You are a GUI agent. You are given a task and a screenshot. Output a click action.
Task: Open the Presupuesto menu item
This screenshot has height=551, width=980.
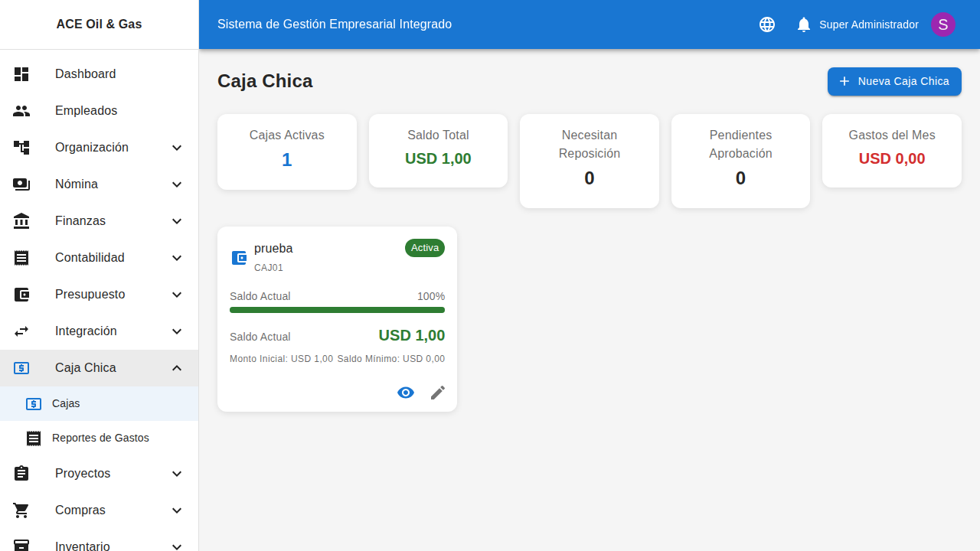pos(90,294)
